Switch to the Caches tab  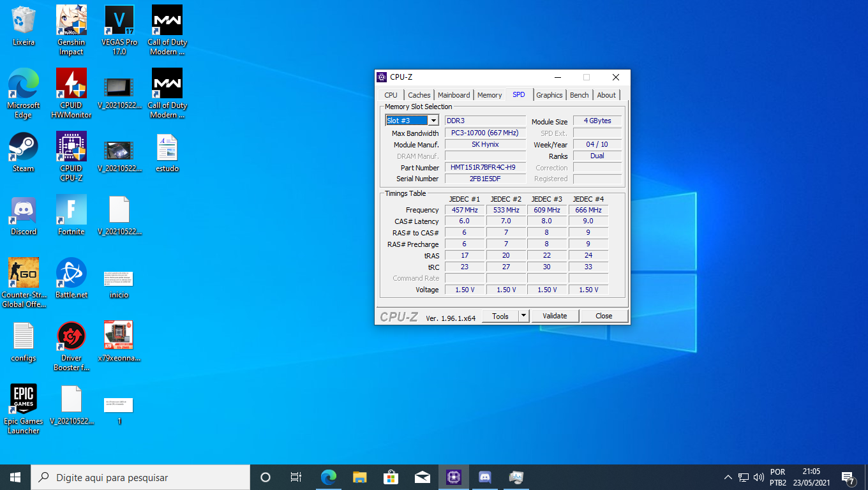click(x=419, y=95)
